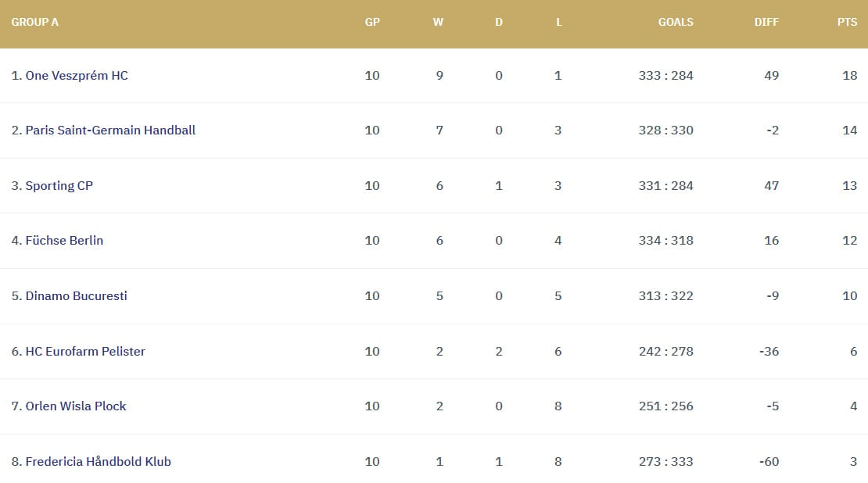Click Sporting CP's 331 : 284 goals

pyautogui.click(x=665, y=186)
